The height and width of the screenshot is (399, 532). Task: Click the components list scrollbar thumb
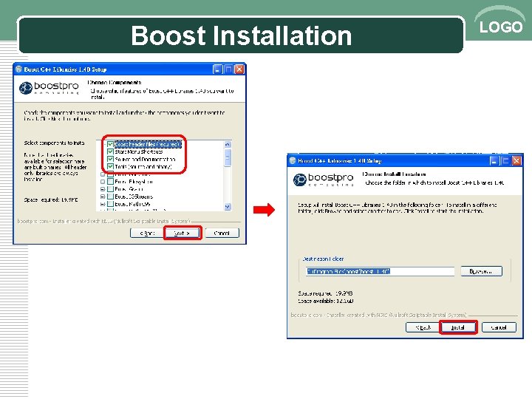pyautogui.click(x=228, y=157)
